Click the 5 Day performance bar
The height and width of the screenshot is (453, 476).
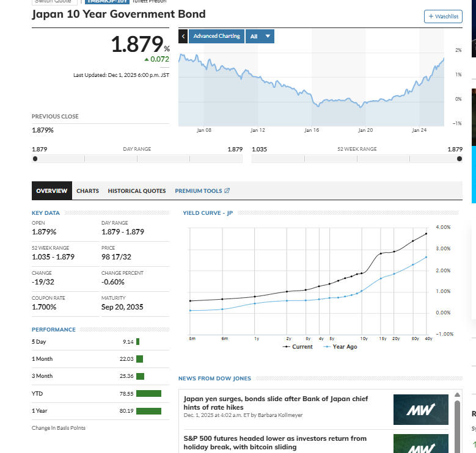point(138,342)
